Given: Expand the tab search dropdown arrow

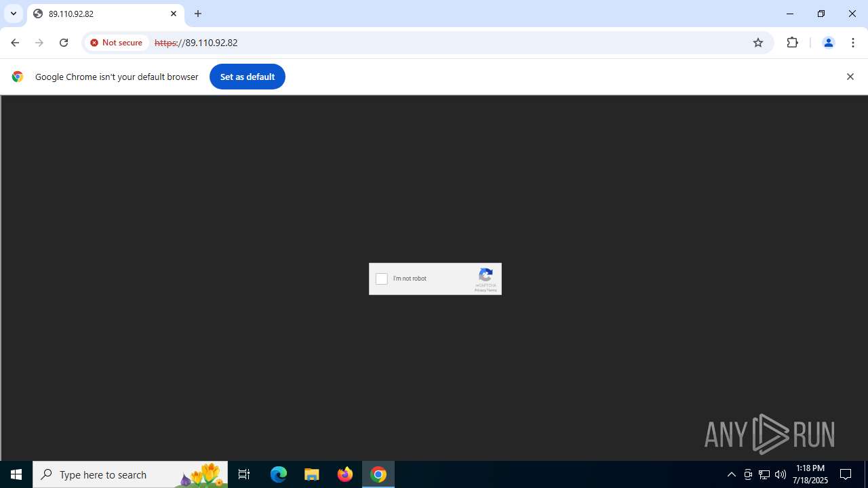Looking at the screenshot, I should [x=14, y=14].
